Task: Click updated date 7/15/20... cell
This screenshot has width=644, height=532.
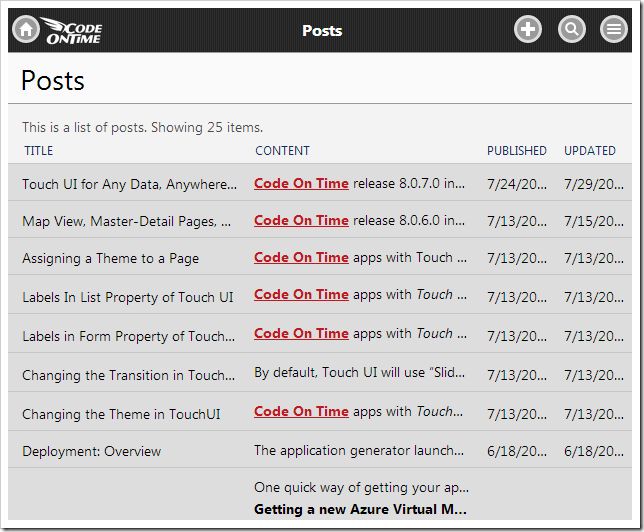Action: coord(594,221)
